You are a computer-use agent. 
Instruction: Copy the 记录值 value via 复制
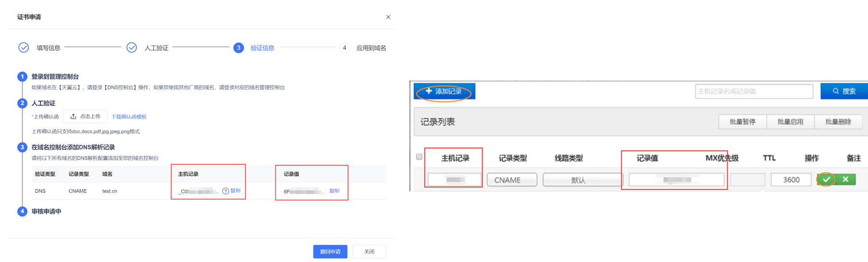(x=334, y=191)
